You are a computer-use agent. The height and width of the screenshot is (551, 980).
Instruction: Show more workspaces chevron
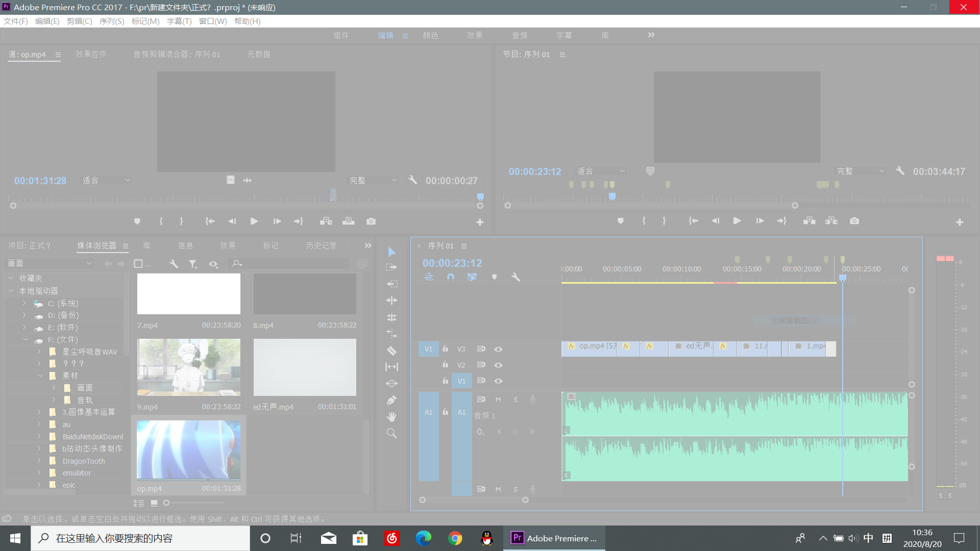pos(651,35)
